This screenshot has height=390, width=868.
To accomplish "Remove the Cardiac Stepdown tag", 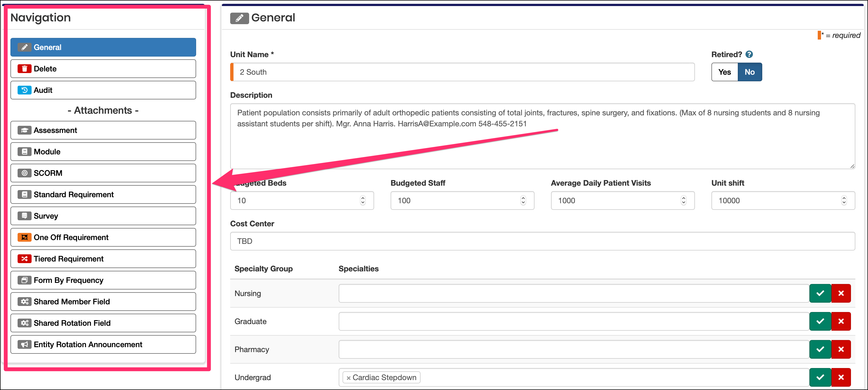I will click(348, 378).
